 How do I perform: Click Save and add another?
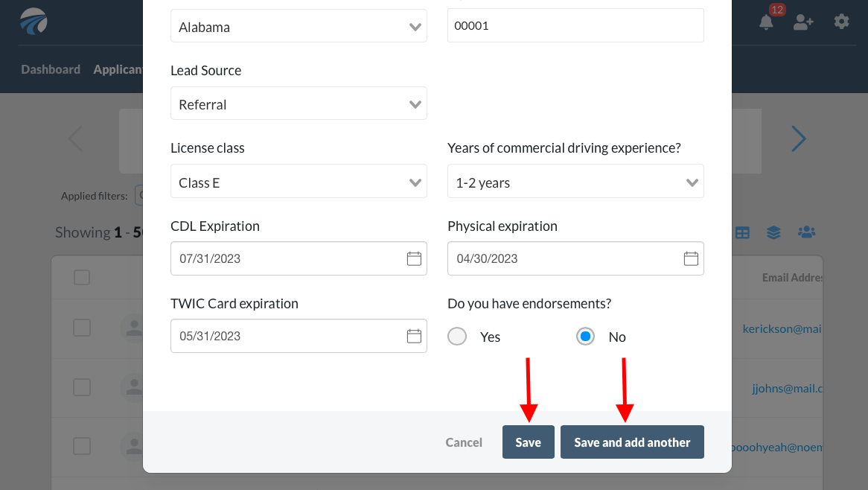pyautogui.click(x=632, y=442)
